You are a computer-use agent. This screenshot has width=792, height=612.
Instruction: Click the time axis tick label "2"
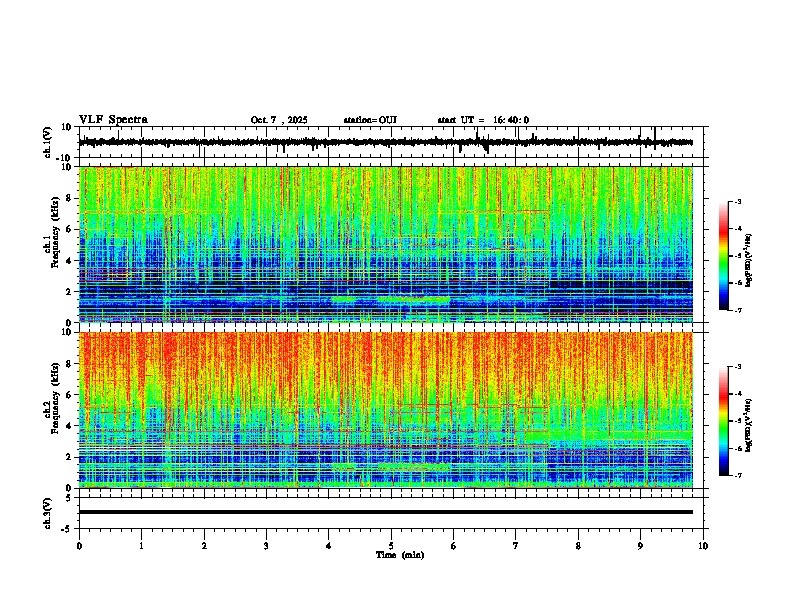click(x=204, y=546)
